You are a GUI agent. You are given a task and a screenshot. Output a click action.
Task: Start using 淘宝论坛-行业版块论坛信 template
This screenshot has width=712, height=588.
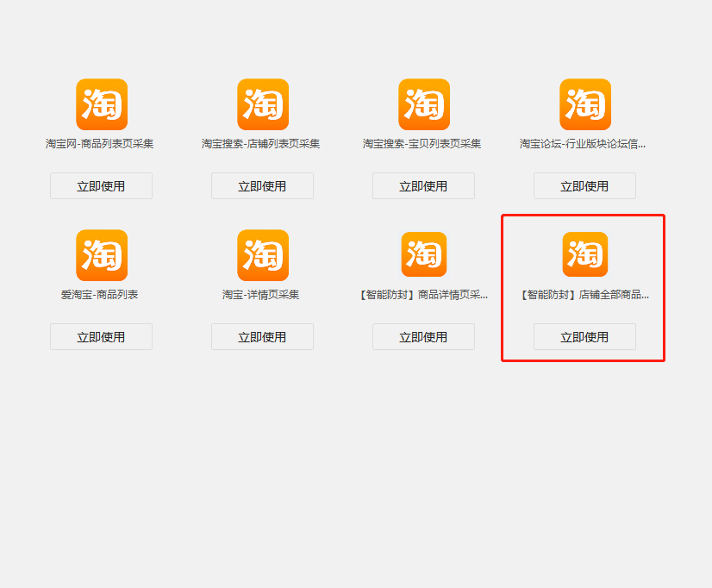584,185
